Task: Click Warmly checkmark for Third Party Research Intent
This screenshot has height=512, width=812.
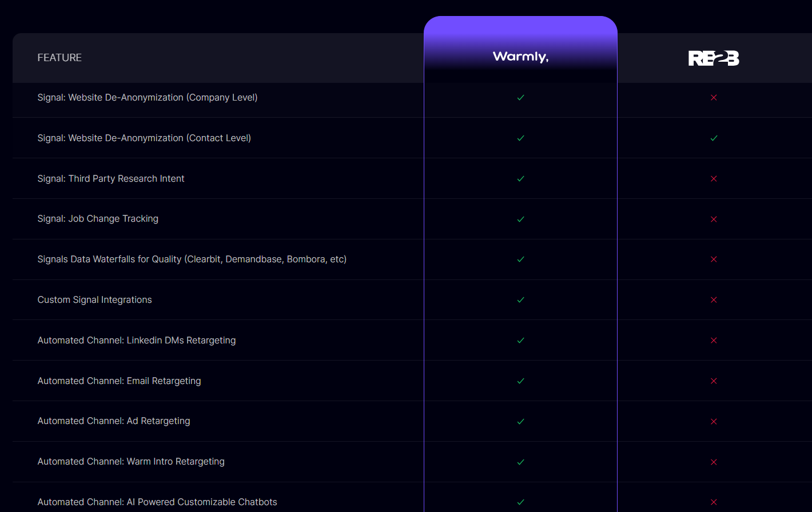Action: point(520,179)
